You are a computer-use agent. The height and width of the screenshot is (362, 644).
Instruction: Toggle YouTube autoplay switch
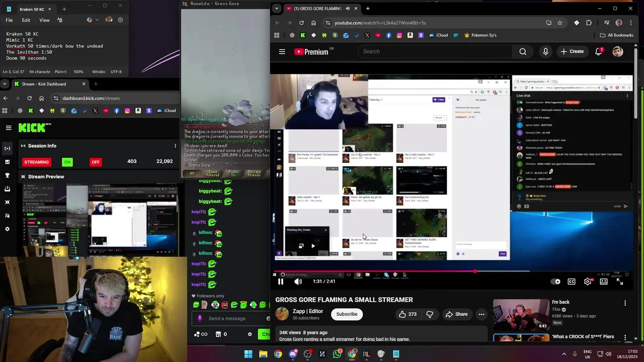pyautogui.click(x=555, y=282)
